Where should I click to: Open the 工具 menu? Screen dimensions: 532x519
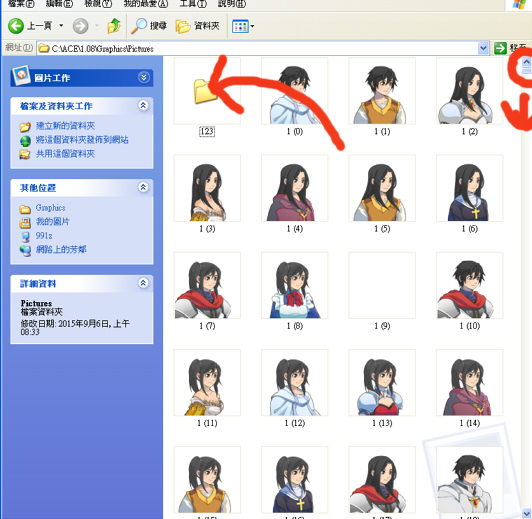193,4
